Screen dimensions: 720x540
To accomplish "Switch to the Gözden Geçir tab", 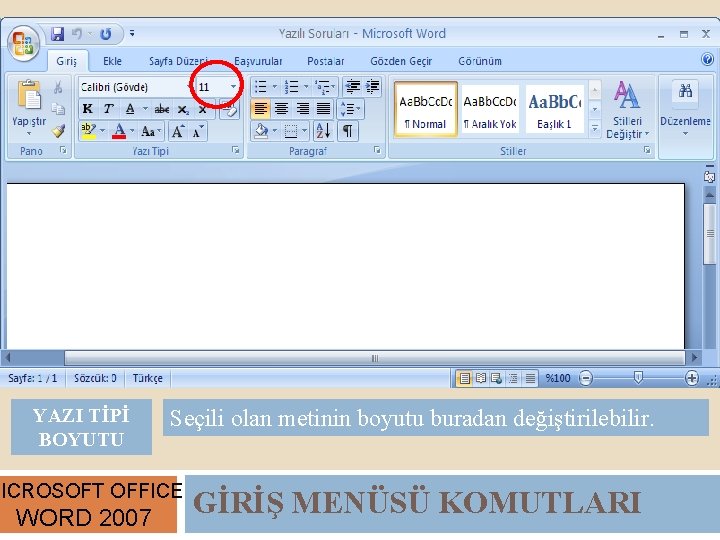I will point(401,61).
